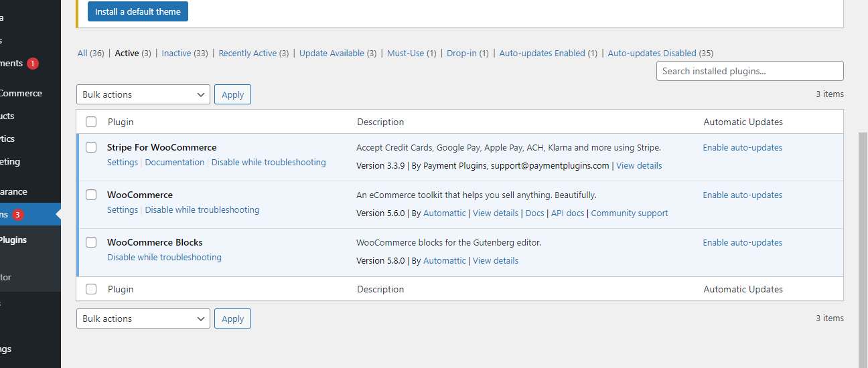Click Automattic link in Version 5.6.0 row
This screenshot has width=868, height=368.
tap(445, 213)
